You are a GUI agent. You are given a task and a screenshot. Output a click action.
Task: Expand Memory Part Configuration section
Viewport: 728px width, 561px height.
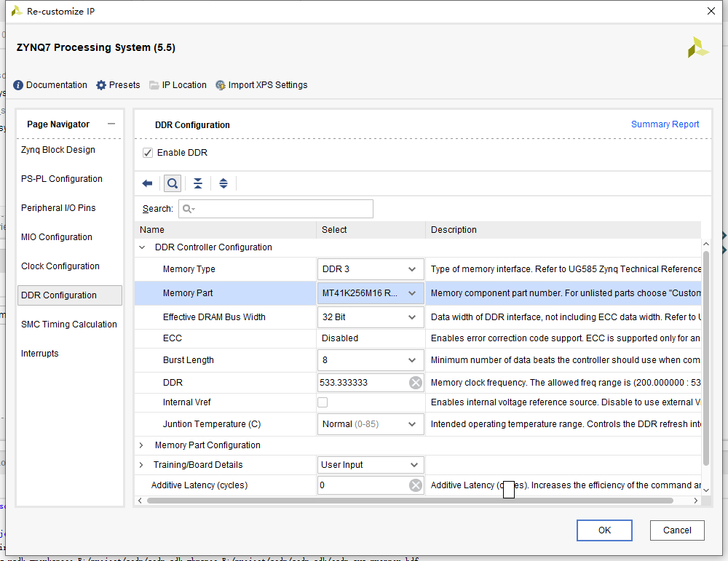[x=141, y=445]
